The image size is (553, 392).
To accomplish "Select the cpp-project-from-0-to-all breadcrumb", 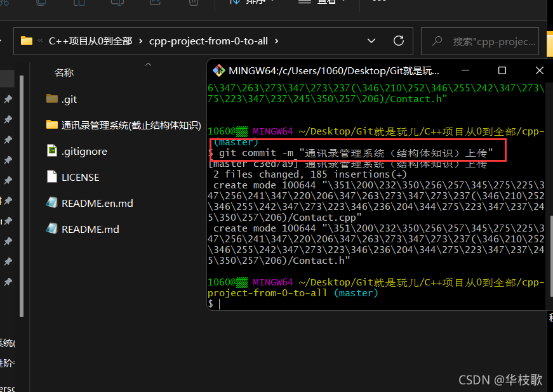I will pos(208,41).
